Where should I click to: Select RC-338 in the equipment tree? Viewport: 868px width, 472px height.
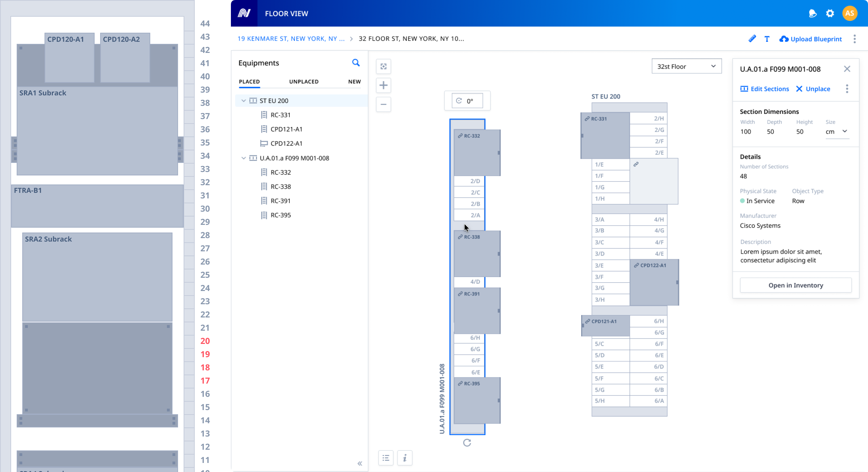point(281,187)
